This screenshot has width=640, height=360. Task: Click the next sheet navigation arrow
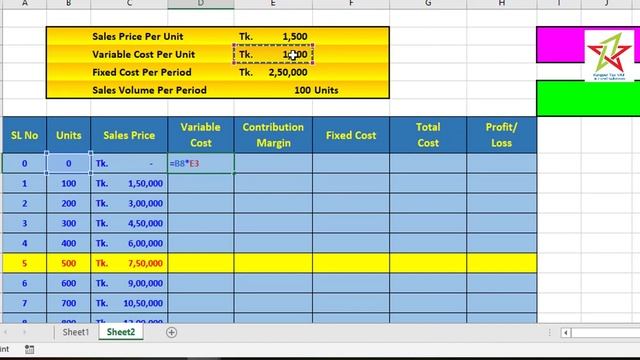(24, 332)
